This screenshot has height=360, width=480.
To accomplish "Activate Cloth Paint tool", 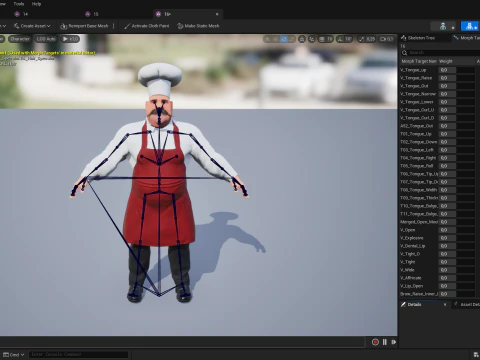I will (147, 26).
